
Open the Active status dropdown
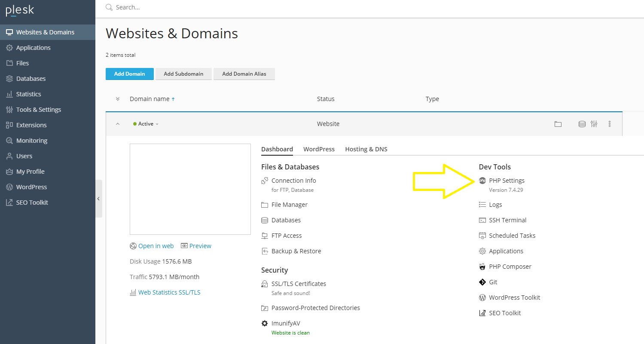click(146, 123)
